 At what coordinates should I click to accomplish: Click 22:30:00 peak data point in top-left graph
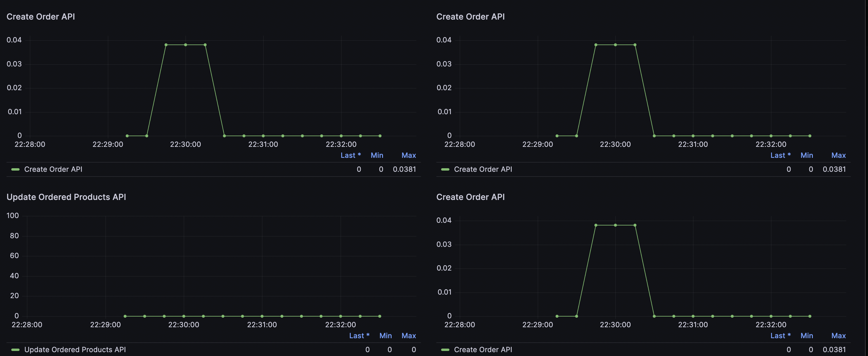tap(185, 45)
